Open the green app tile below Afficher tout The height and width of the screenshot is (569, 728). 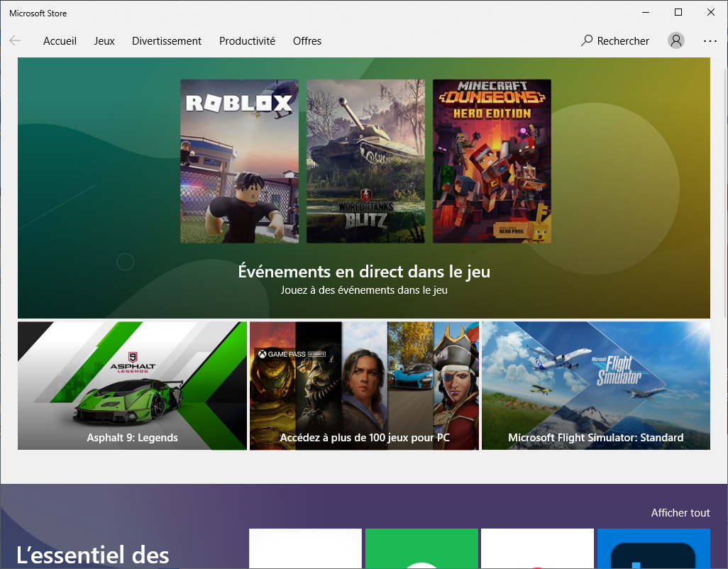coord(421,548)
